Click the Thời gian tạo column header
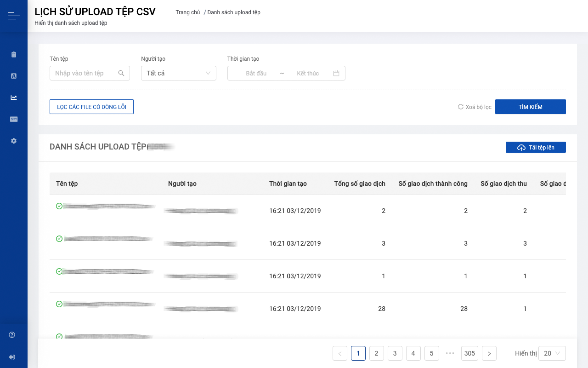Viewport: 588px width, 368px height. tap(288, 184)
